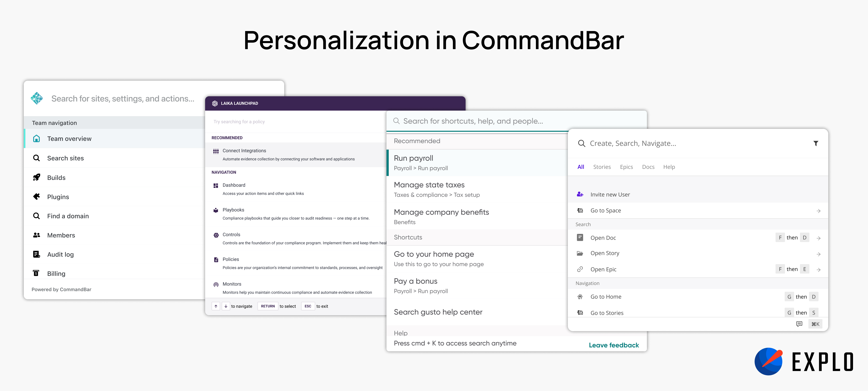Click the Invite new User icon

[580, 194]
